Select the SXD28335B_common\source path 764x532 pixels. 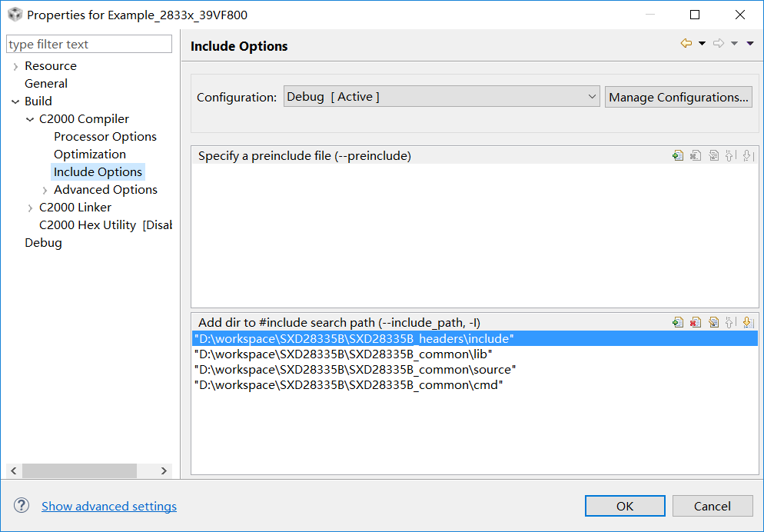pyautogui.click(x=474, y=370)
